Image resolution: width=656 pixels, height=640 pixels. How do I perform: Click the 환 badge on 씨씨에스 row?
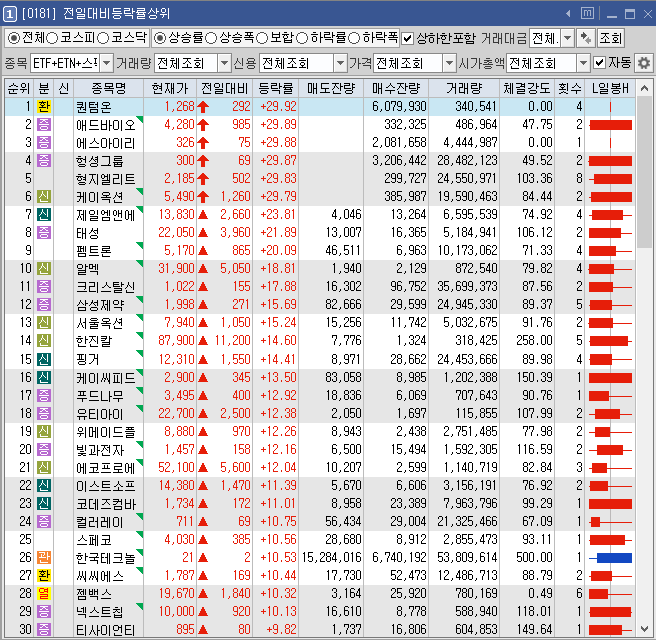pos(44,576)
